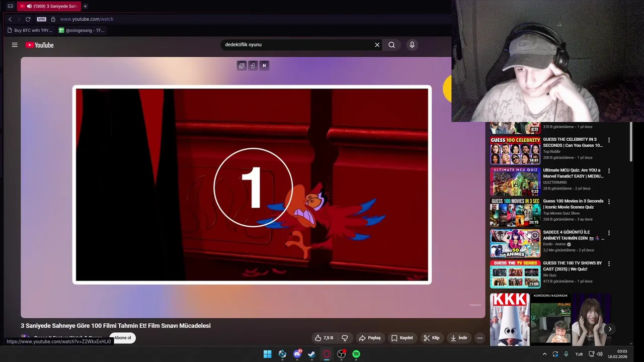This screenshot has width=644, height=362.
Task: Click the magnifier search button
Action: pos(391,45)
